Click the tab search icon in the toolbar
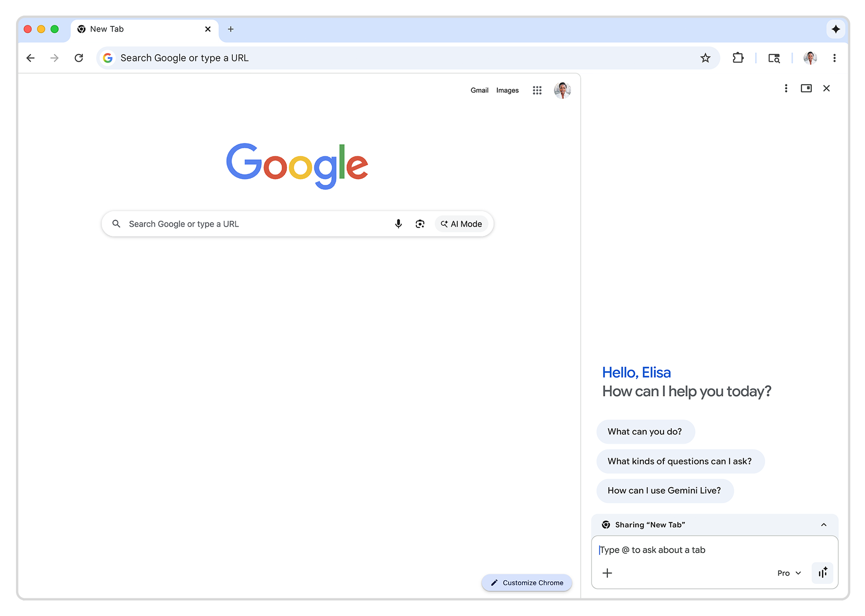Image resolution: width=865 pixels, height=616 pixels. click(774, 58)
